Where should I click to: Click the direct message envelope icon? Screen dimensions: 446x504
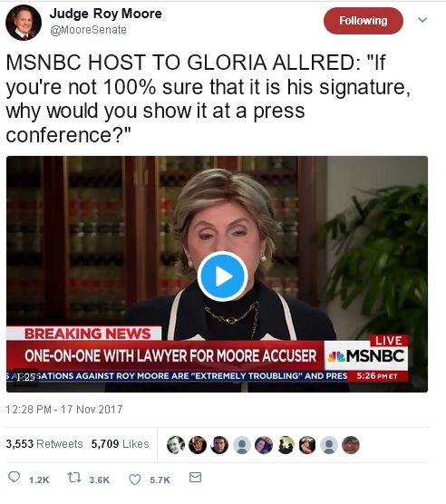pyautogui.click(x=196, y=478)
